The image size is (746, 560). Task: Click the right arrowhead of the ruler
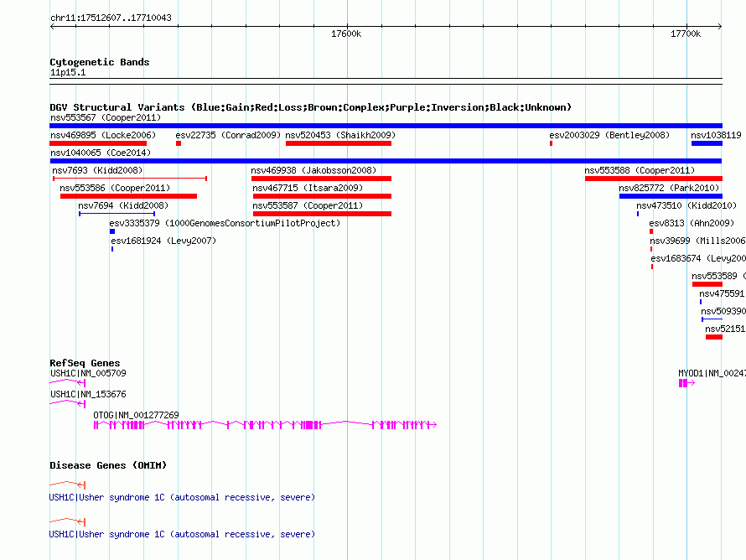[720, 27]
